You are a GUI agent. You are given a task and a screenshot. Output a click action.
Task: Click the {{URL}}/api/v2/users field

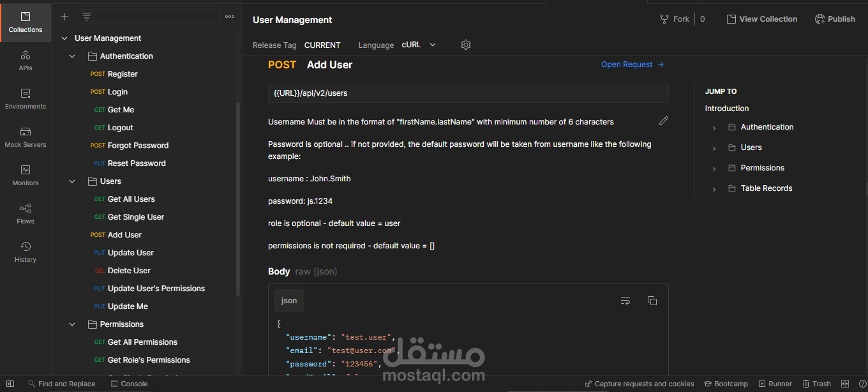pos(468,93)
